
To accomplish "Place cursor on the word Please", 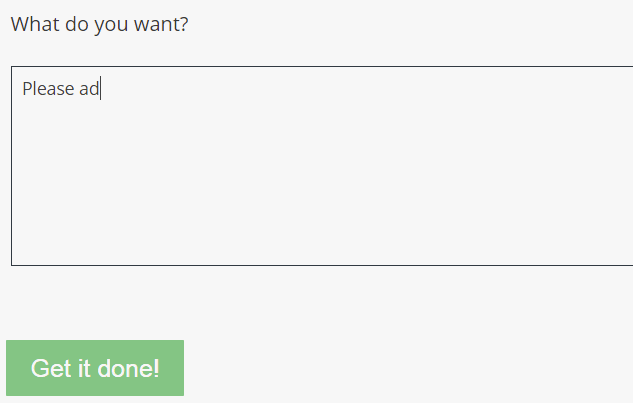I will (x=48, y=88).
